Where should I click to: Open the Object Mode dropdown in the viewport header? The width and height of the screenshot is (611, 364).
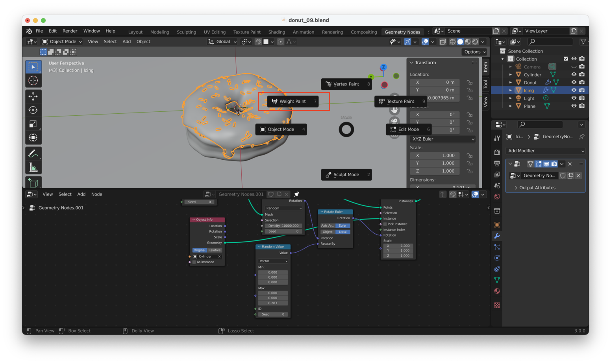coord(61,41)
